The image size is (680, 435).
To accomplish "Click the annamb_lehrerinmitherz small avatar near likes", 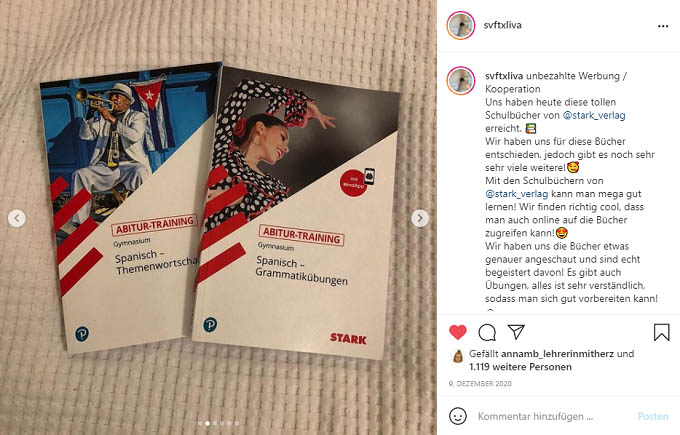I will (x=458, y=356).
